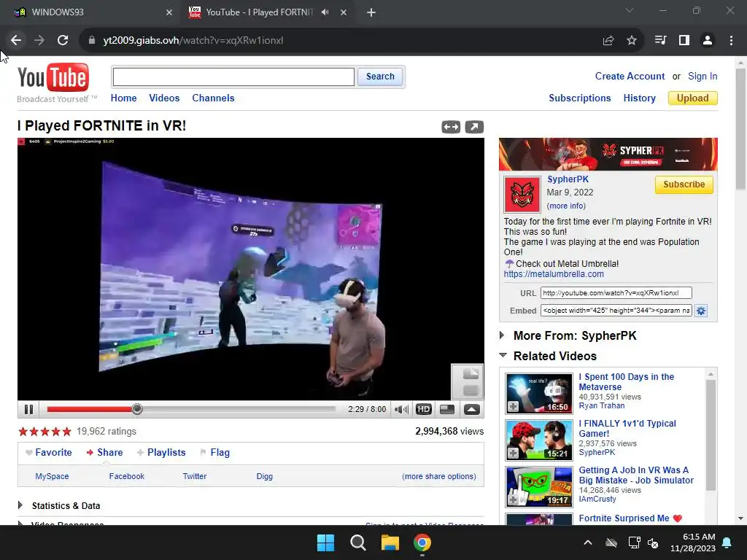
Task: Open the metalumbrella.com link
Action: coord(554,274)
